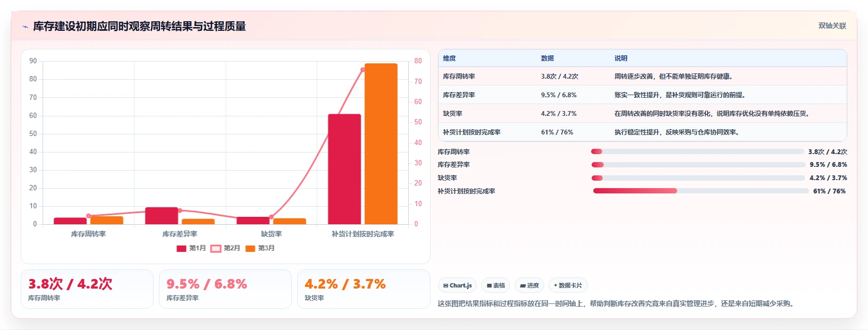Click the 补货计划按时完成率 progress bar

point(701,191)
